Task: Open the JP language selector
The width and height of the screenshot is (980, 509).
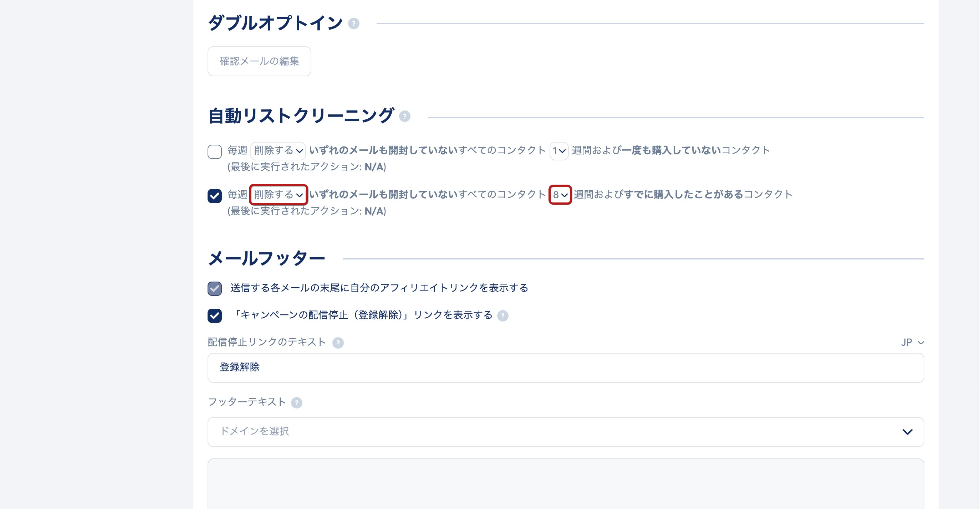Action: point(912,343)
